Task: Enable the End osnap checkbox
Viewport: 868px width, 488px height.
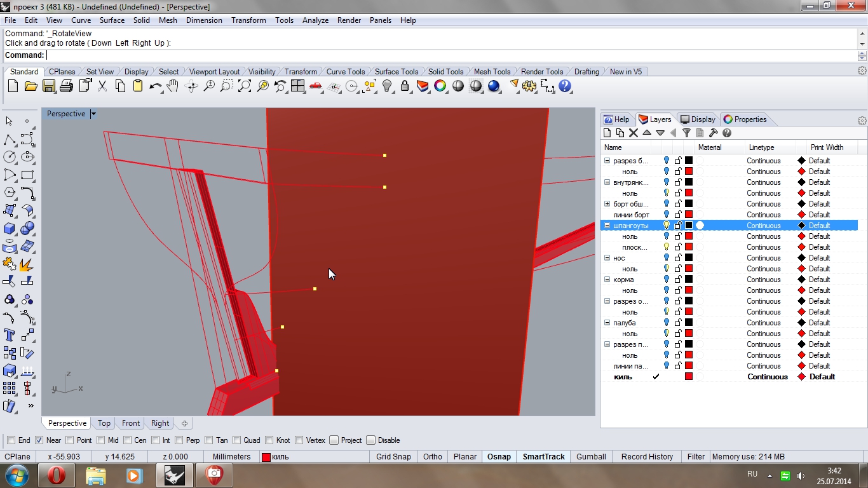Action: click(x=11, y=440)
